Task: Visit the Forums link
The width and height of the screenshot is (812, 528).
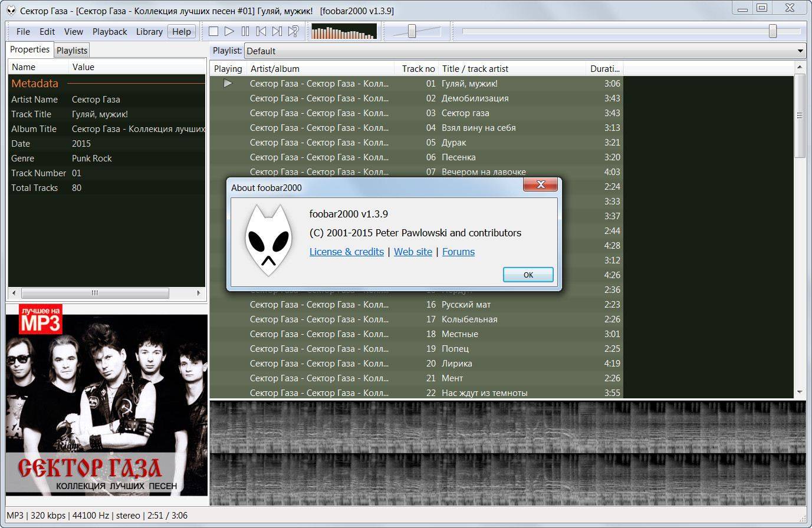Action: click(458, 252)
